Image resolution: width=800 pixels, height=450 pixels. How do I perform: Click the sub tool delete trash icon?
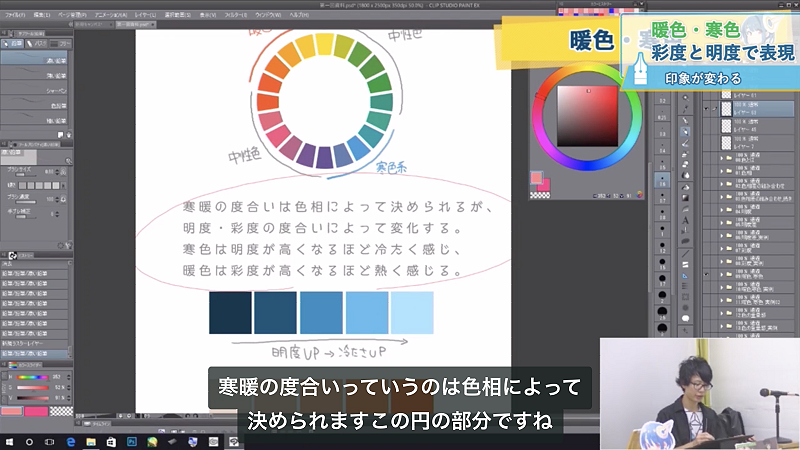tap(69, 135)
